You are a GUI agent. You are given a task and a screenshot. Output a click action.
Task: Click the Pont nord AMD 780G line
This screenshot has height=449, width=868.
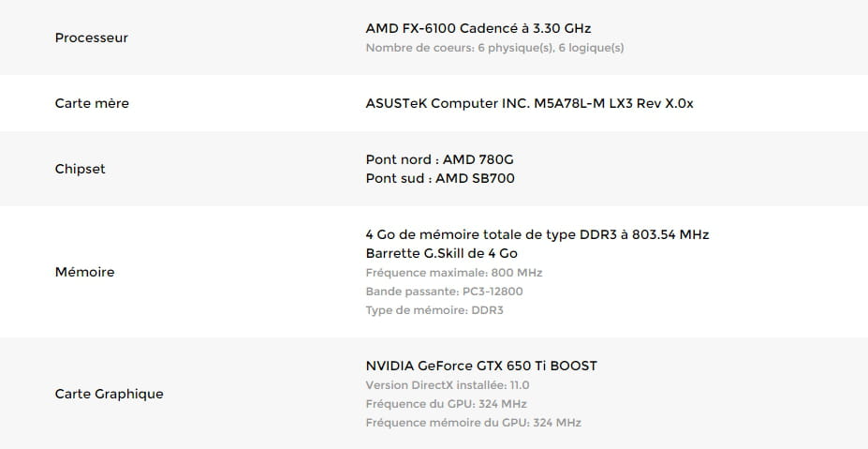(x=439, y=159)
